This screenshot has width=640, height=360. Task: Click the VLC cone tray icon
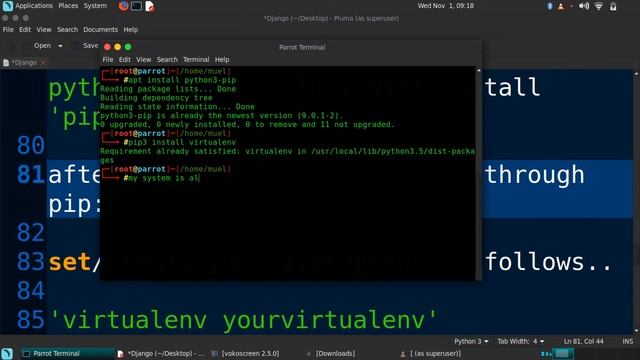coord(561,6)
